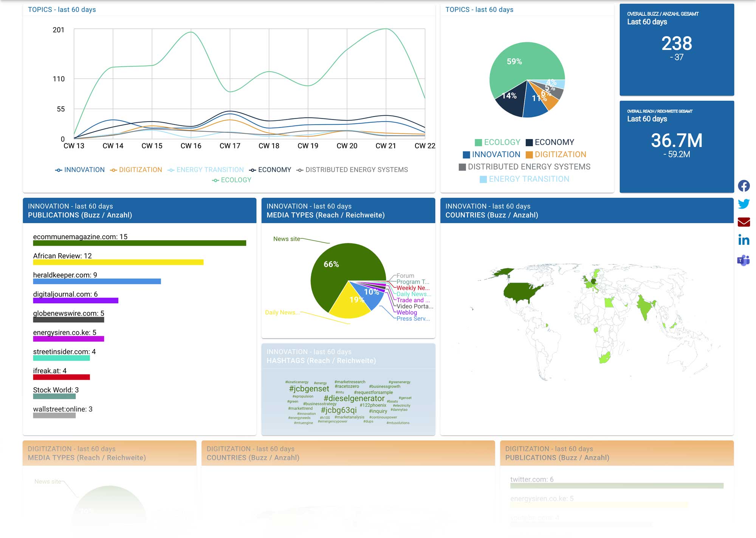Share dashboard to Microsoft Teams

[x=744, y=260]
